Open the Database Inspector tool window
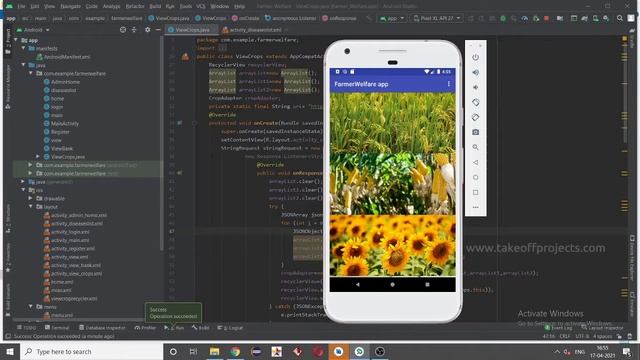 click(102, 328)
